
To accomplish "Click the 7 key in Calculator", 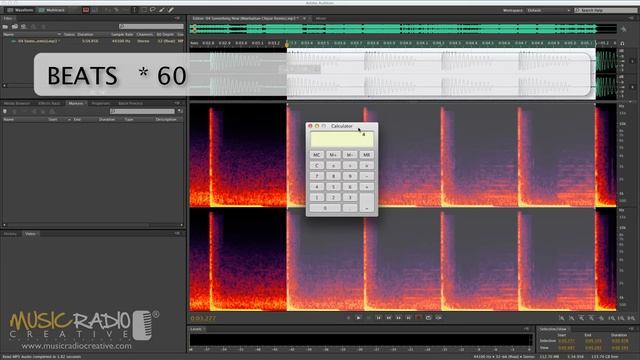I will coord(317,176).
